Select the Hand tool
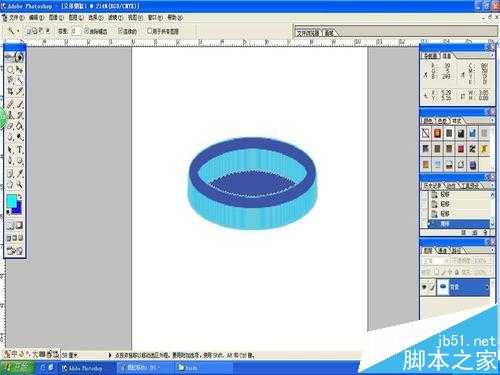This screenshot has height=375, width=500. (10, 184)
